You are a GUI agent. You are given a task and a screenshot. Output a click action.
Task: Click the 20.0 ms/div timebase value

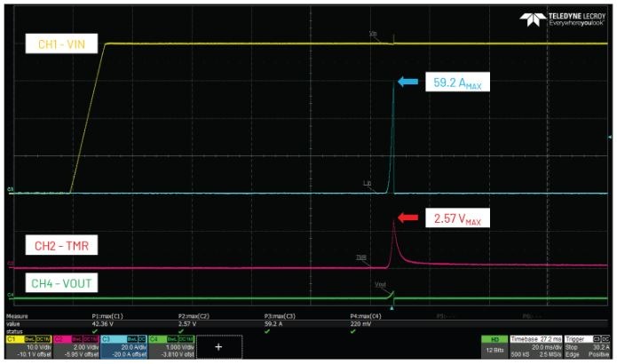[x=547, y=347]
